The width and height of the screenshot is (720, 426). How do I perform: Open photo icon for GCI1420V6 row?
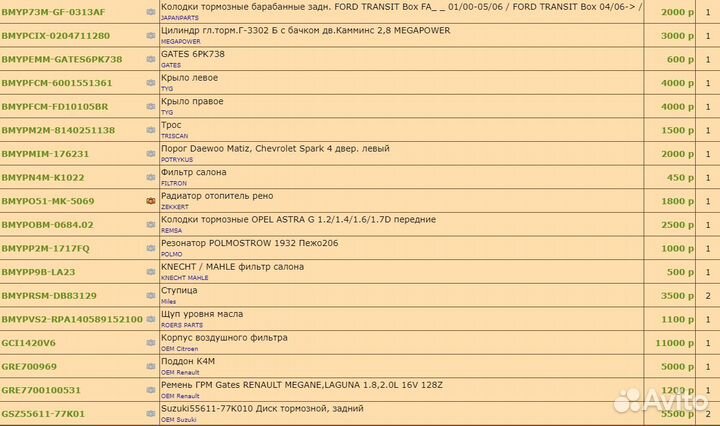pos(151,343)
